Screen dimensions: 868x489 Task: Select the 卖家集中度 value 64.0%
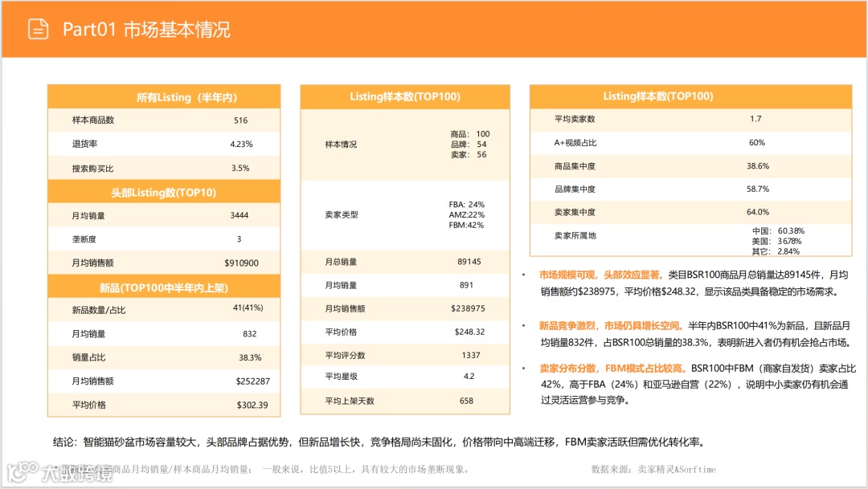tap(758, 212)
